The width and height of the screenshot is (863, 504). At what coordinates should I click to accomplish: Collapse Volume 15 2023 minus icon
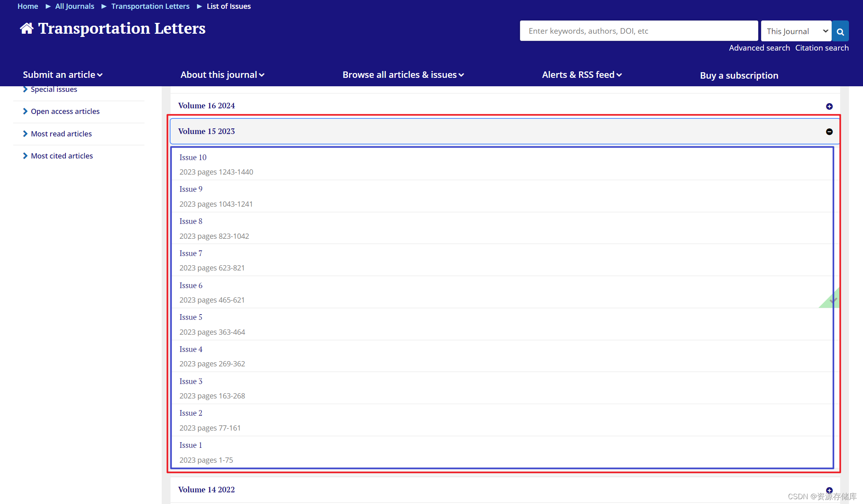[x=829, y=132]
